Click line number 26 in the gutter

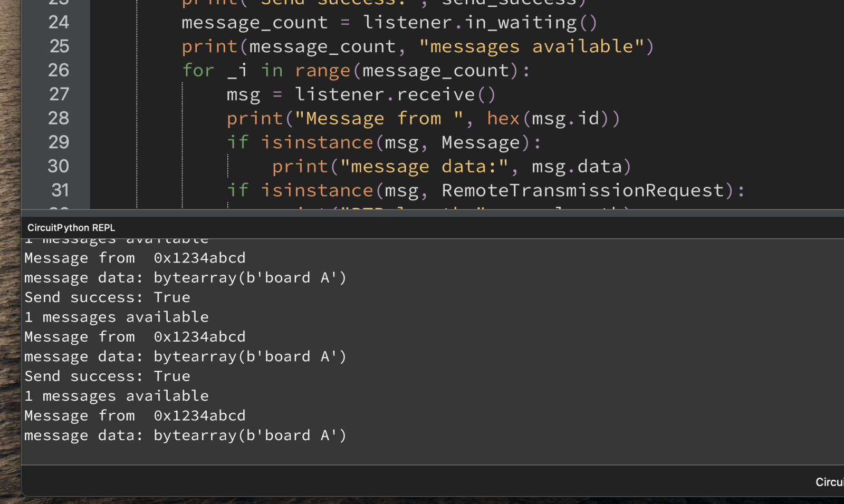[x=59, y=70]
